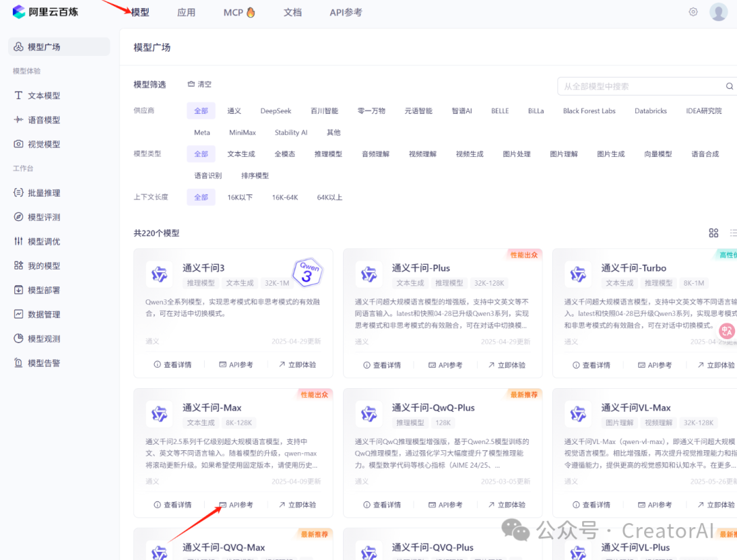Viewport: 737px width, 560px height.
Task: Filter provider by Meta
Action: pos(202,132)
